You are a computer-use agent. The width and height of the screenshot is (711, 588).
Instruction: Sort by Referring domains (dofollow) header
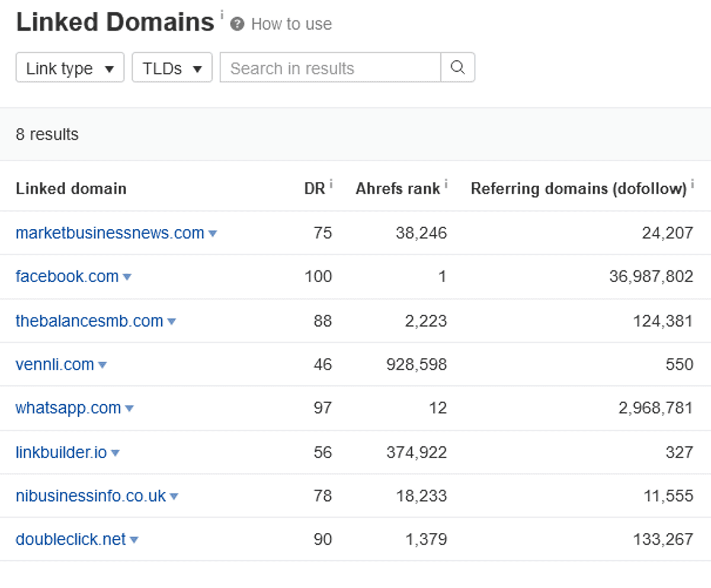[578, 188]
